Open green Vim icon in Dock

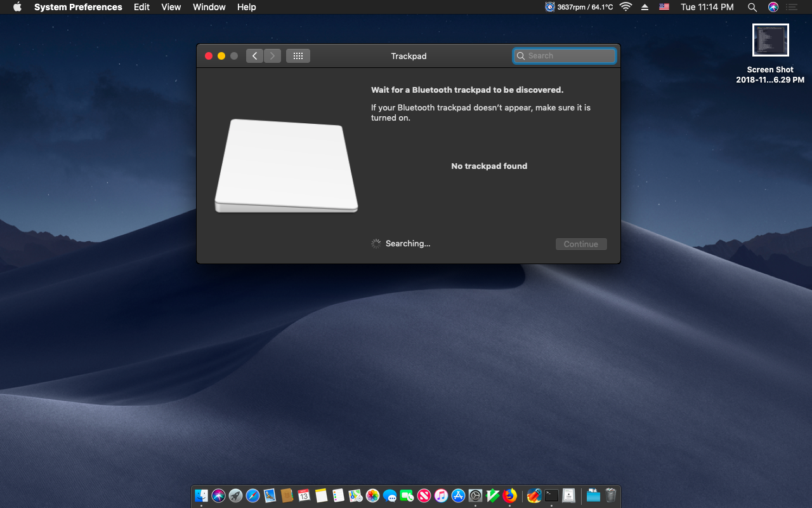coord(493,495)
